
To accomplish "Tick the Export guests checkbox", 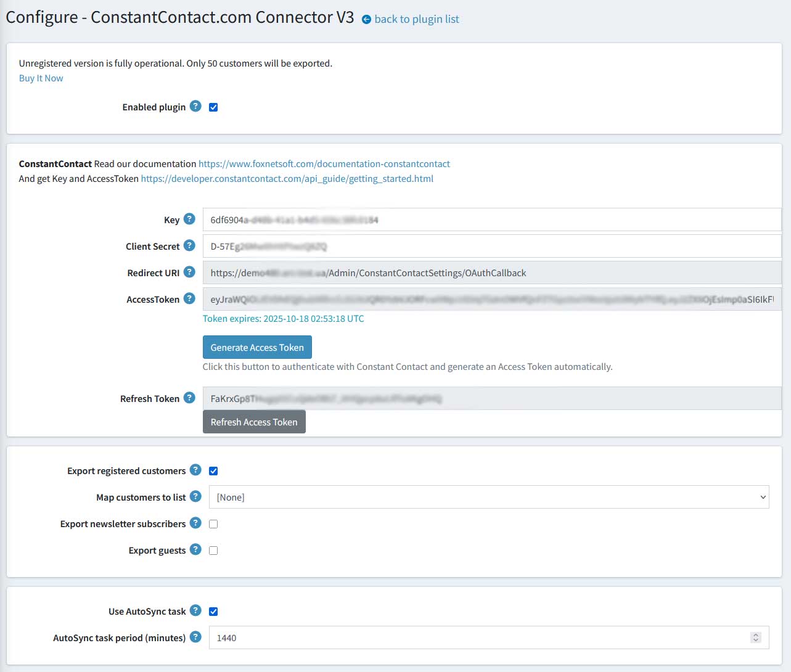I will pos(213,551).
